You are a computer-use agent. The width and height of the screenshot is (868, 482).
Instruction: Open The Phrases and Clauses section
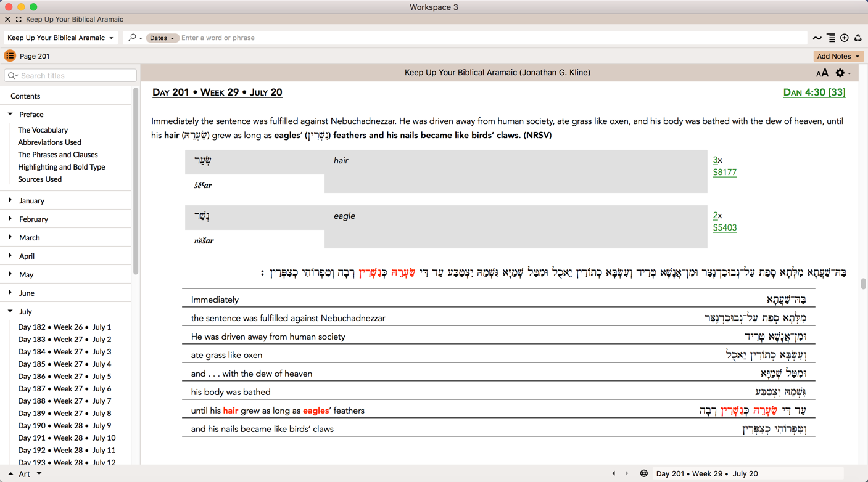57,155
